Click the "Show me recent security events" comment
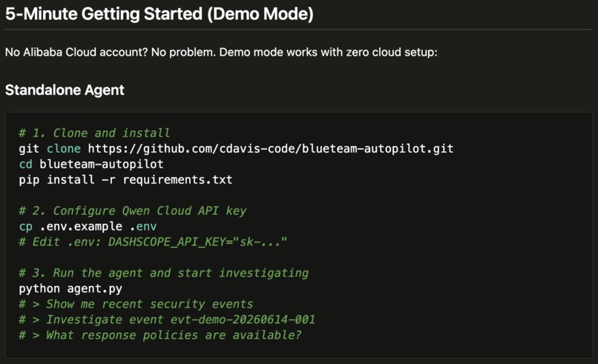 [136, 304]
